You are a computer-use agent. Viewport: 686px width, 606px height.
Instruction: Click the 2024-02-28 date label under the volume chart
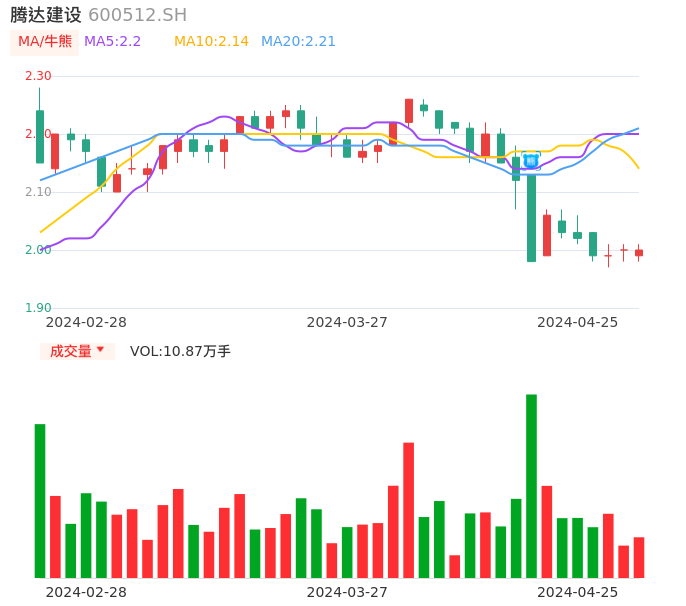(x=86, y=592)
